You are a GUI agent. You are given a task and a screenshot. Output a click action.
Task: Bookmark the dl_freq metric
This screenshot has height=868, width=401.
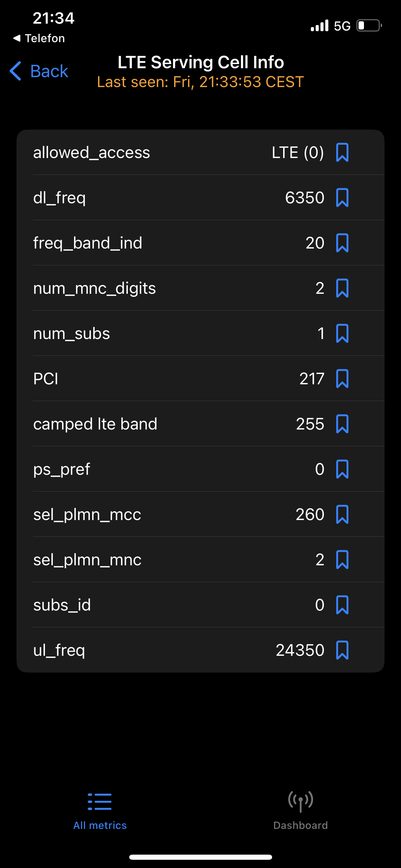[x=342, y=198]
